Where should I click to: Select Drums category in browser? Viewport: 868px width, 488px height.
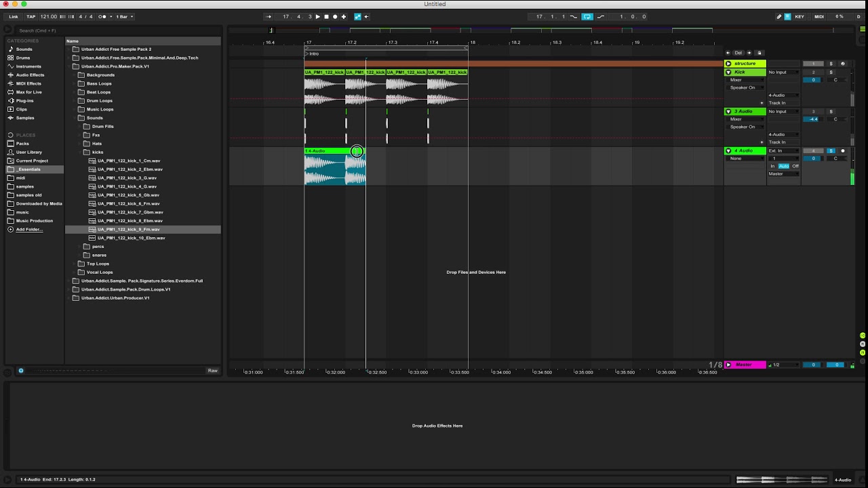point(23,58)
